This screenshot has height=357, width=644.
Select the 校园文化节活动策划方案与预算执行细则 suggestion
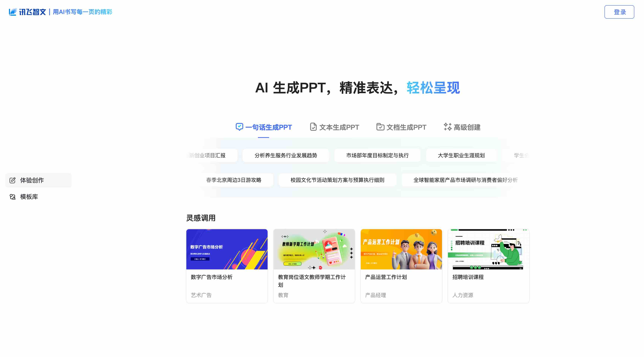(337, 180)
